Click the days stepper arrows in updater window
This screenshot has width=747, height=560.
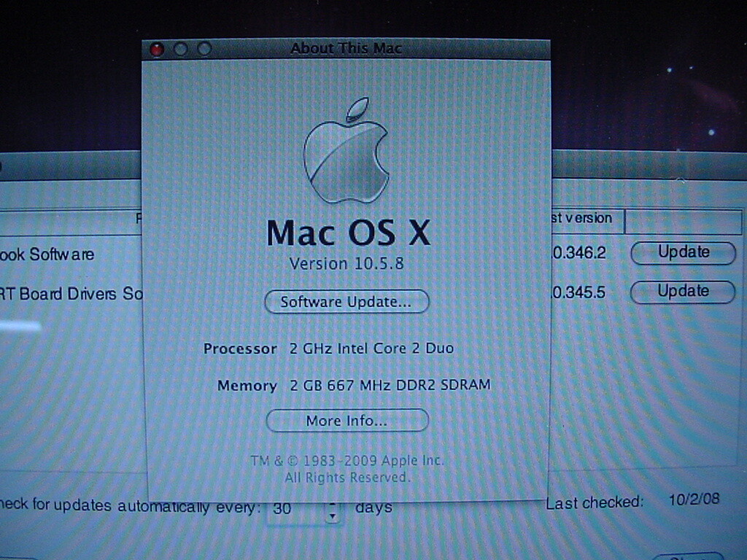click(x=333, y=512)
